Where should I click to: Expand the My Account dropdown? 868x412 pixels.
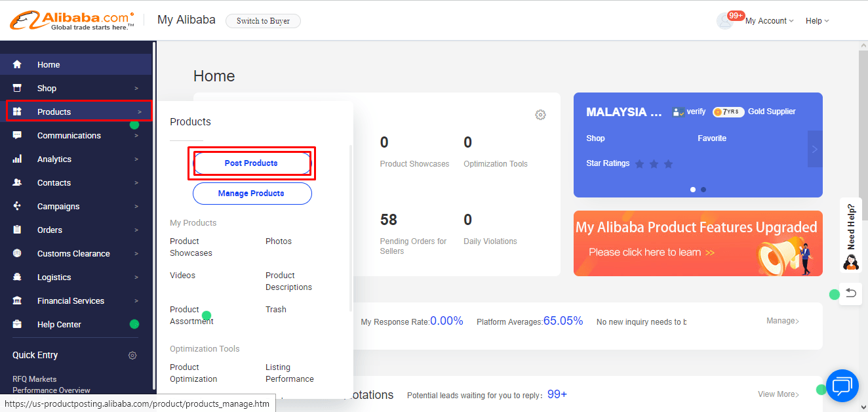coord(768,21)
